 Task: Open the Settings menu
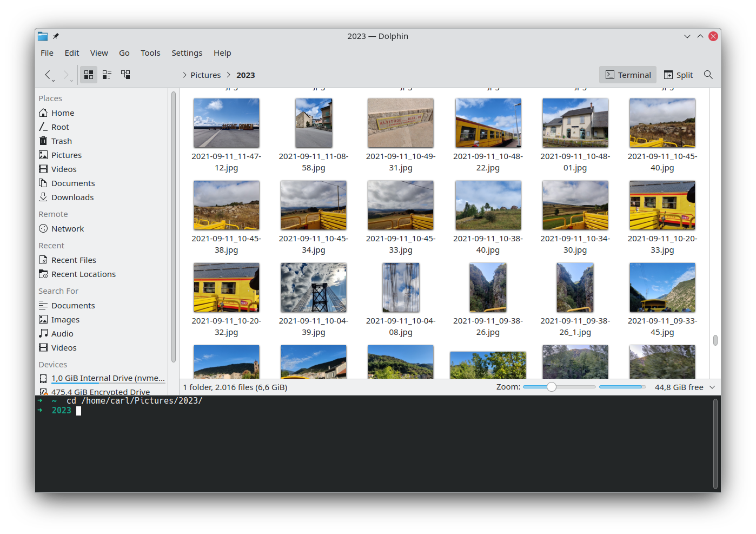pyautogui.click(x=187, y=53)
